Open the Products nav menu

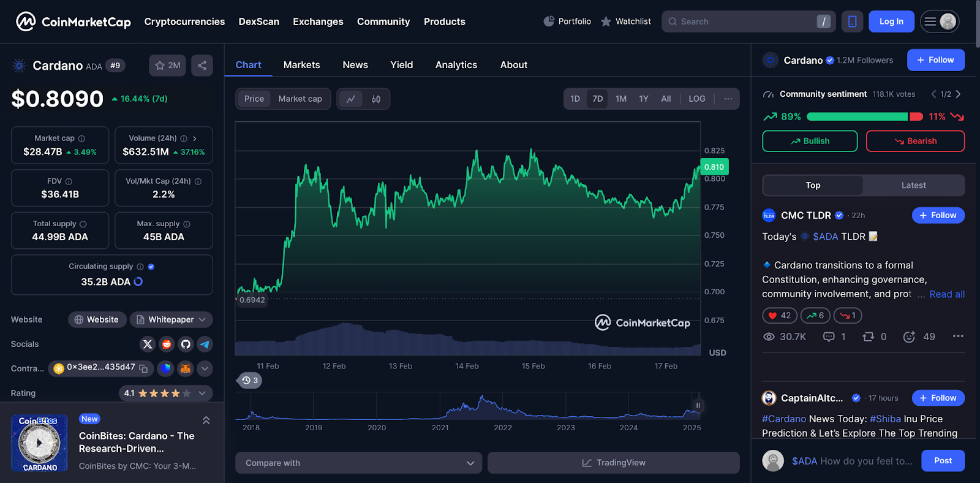pyautogui.click(x=445, y=21)
